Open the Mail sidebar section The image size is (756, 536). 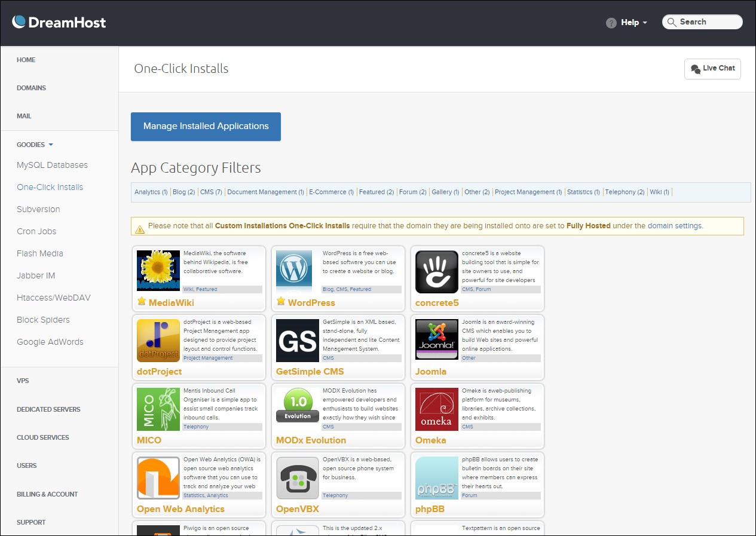tap(24, 116)
